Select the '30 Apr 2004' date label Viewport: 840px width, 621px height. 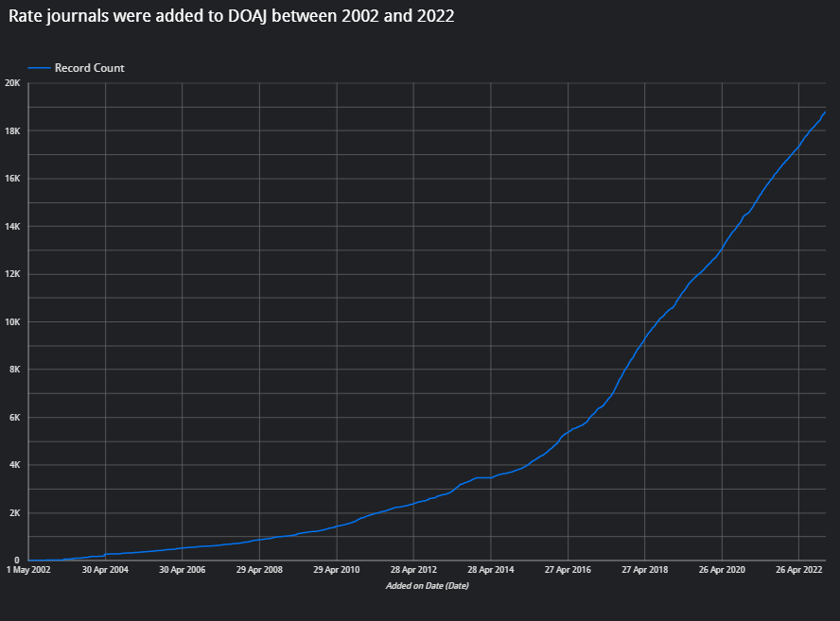105,570
